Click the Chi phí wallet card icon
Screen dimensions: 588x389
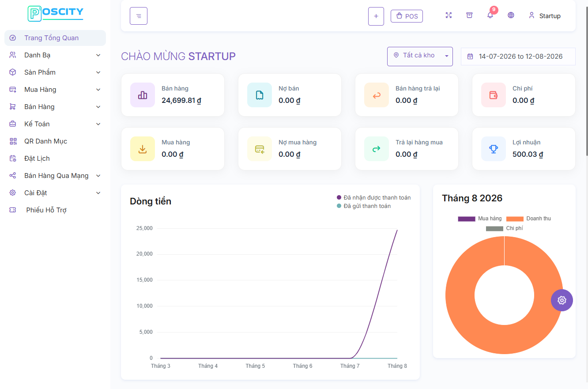point(494,95)
